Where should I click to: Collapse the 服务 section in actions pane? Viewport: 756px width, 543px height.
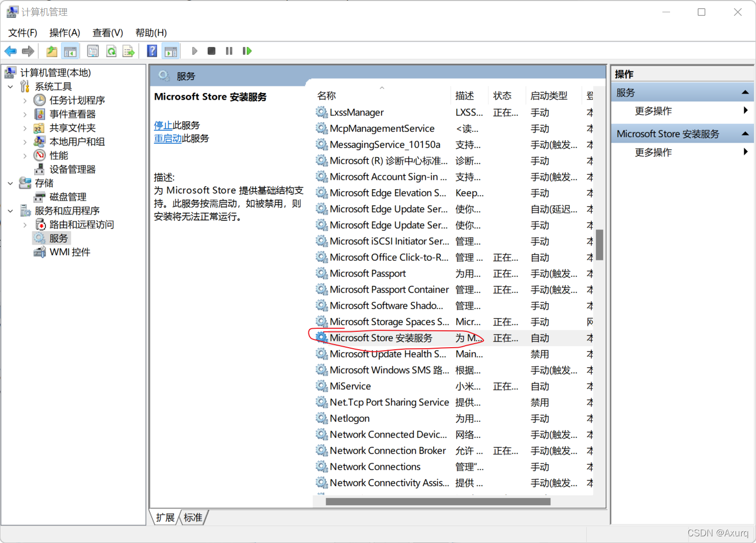pos(745,93)
